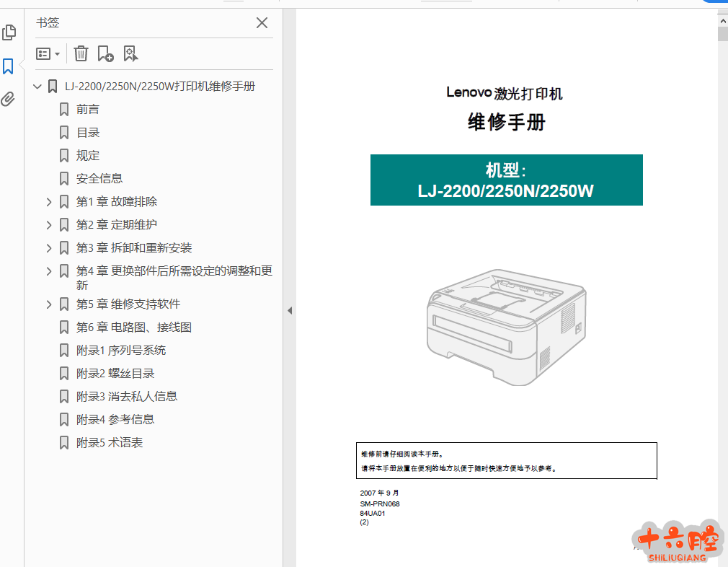
Task: Open 第6 章 电路图、接线图 bookmark
Action: pyautogui.click(x=134, y=328)
